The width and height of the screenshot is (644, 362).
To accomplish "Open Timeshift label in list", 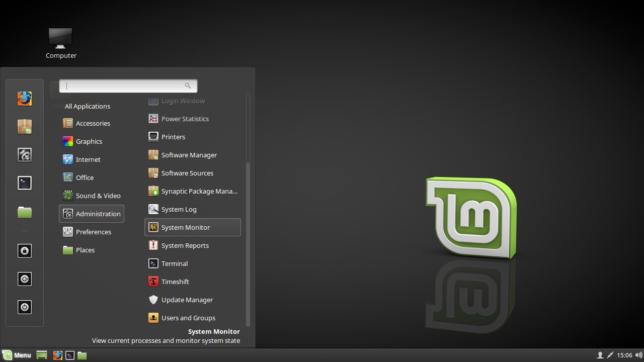I will 175,282.
